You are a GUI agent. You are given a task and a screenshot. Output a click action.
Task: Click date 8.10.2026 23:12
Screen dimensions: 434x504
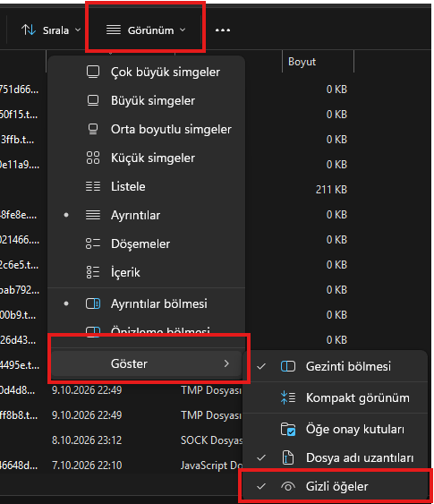[87, 440]
